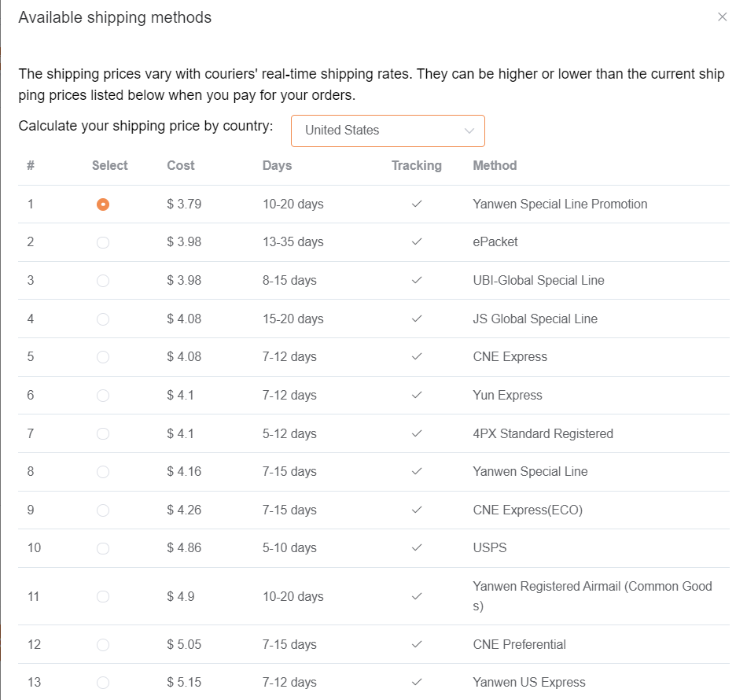
Task: Select the JS Global Special Line radio
Action: [103, 319]
